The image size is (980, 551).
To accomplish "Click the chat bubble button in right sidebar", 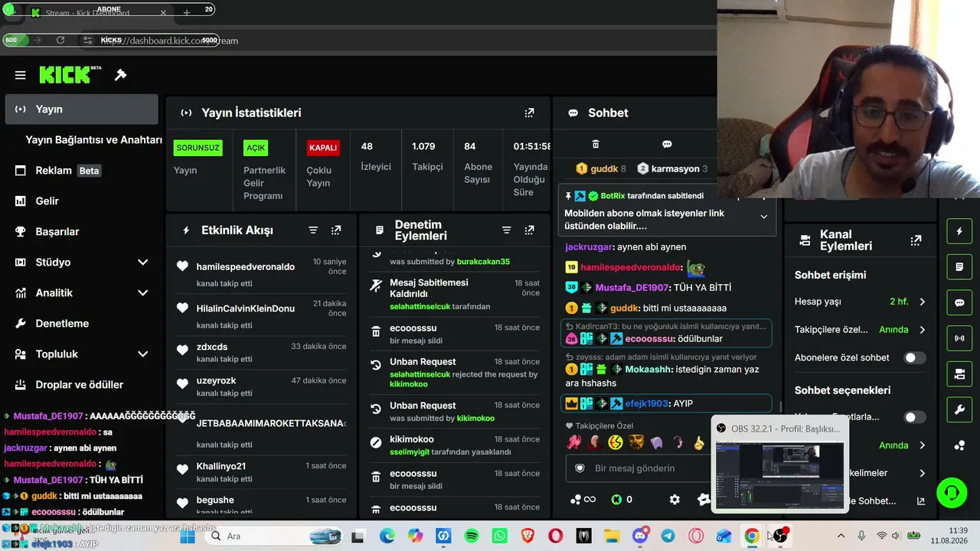I will tap(959, 303).
